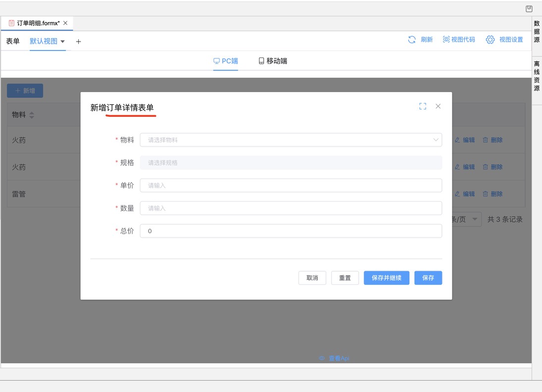Viewport: 542px width, 392px height.
Task: Open the 默认视图 dropdown arrow
Action: (x=62, y=42)
